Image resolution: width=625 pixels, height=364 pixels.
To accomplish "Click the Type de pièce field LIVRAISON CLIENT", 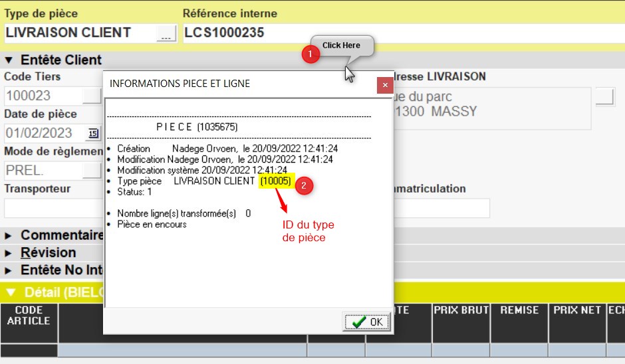I will point(78,33).
